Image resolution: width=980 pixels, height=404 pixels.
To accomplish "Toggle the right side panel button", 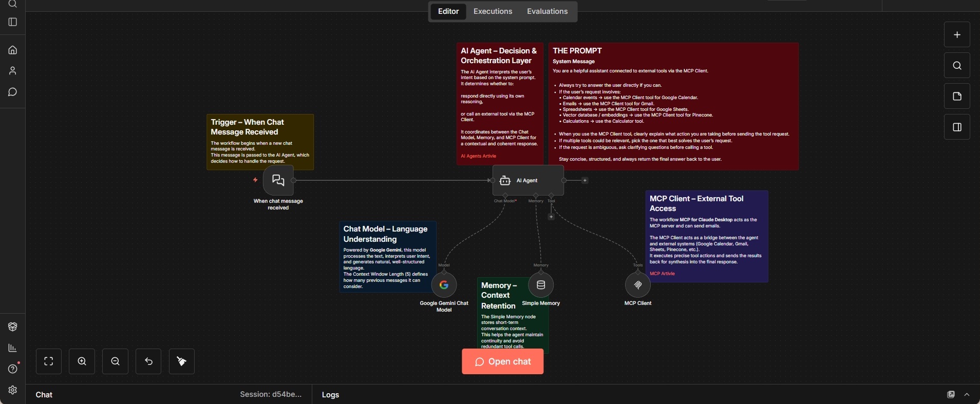I will [957, 127].
